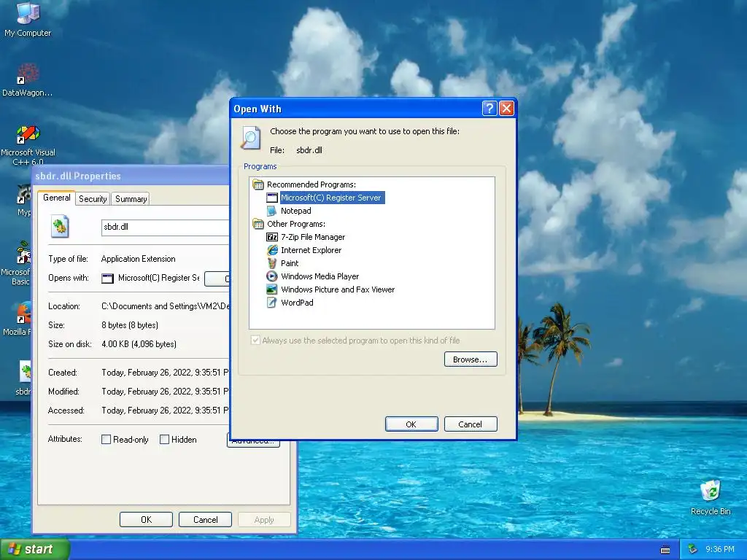Click OK in sbdr.dll Properties window

pos(146,519)
